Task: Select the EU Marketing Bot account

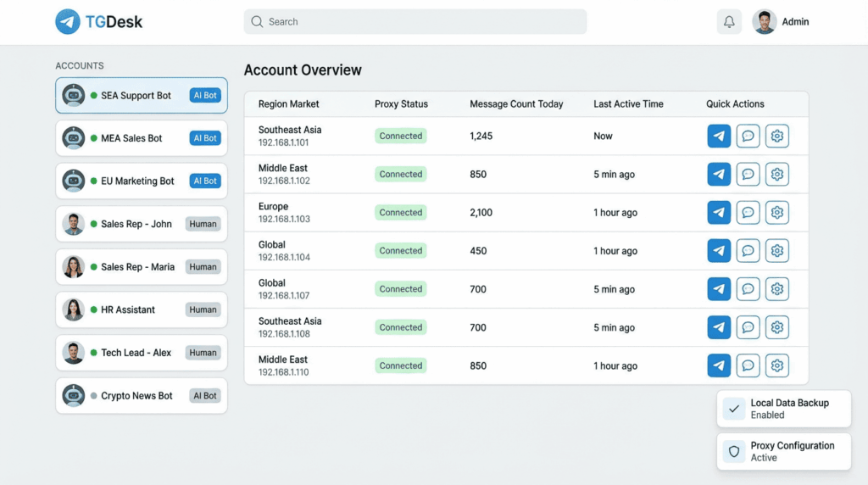Action: [x=142, y=181]
